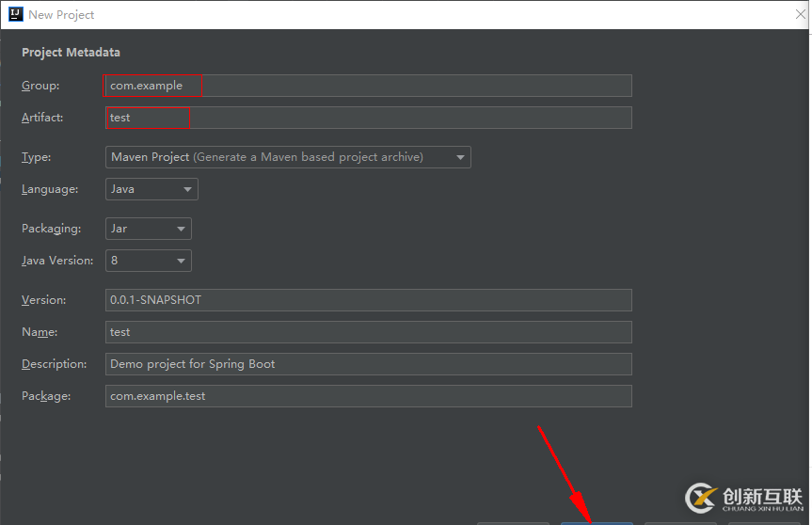Click the Java Version label

pyautogui.click(x=57, y=261)
